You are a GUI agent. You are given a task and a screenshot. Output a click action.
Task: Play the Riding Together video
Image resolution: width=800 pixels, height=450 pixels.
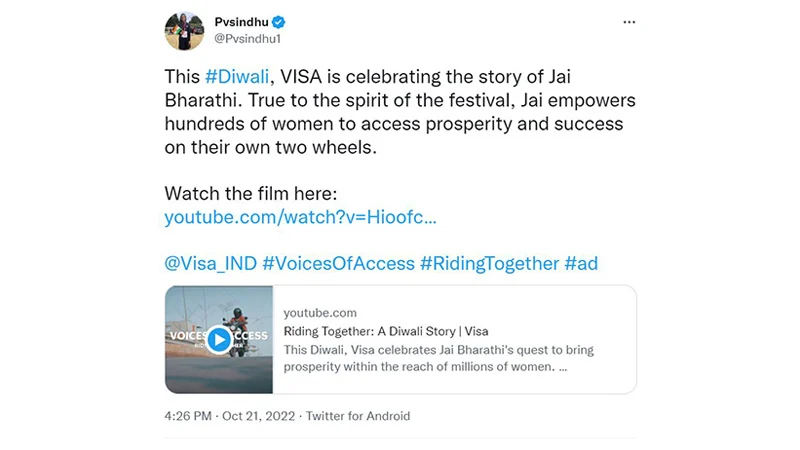coord(218,339)
